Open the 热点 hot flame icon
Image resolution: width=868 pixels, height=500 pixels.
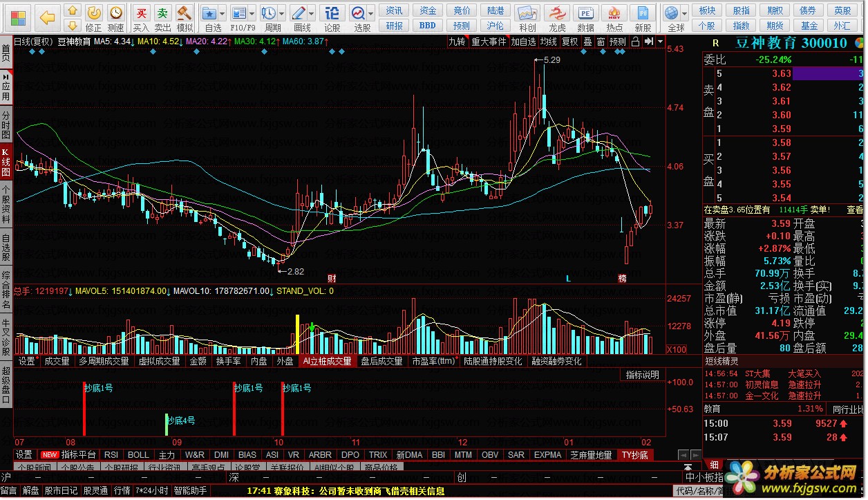[x=614, y=12]
